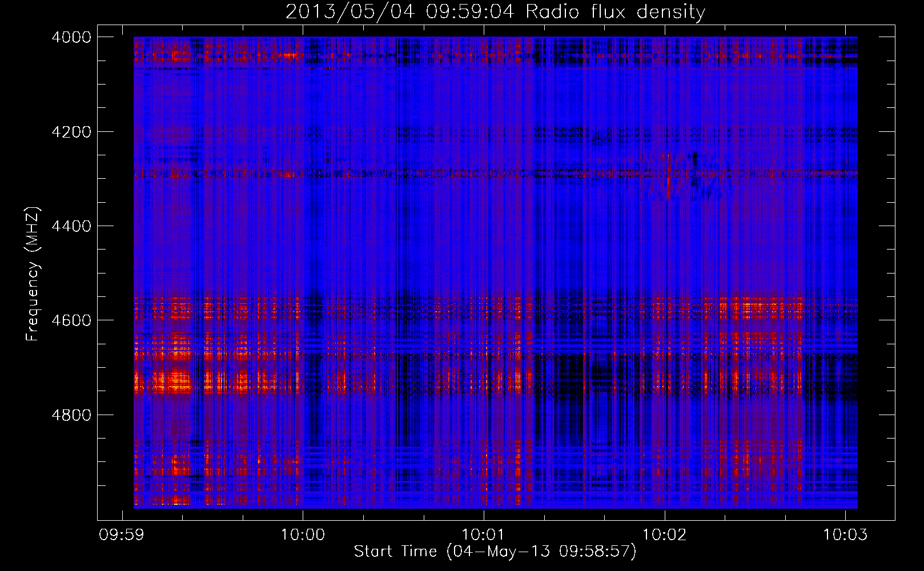Select the 4400 frequency tick label
This screenshot has height=571, width=924.
pyautogui.click(x=71, y=226)
